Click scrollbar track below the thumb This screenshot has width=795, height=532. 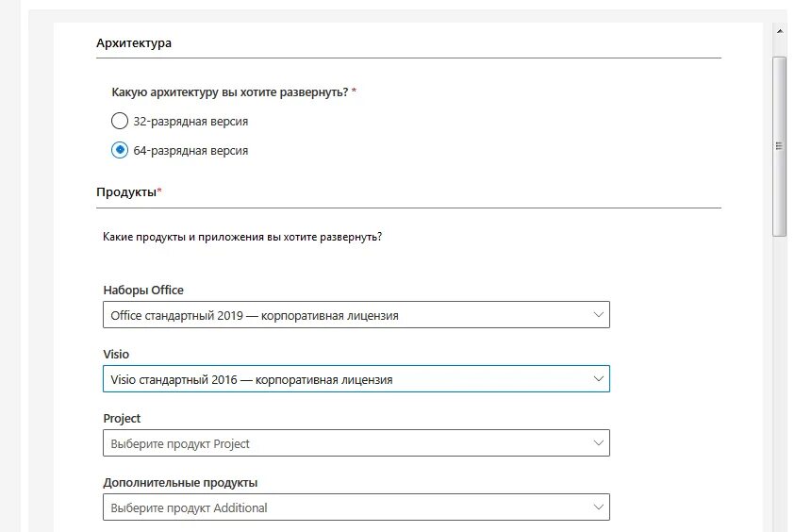[x=779, y=377]
